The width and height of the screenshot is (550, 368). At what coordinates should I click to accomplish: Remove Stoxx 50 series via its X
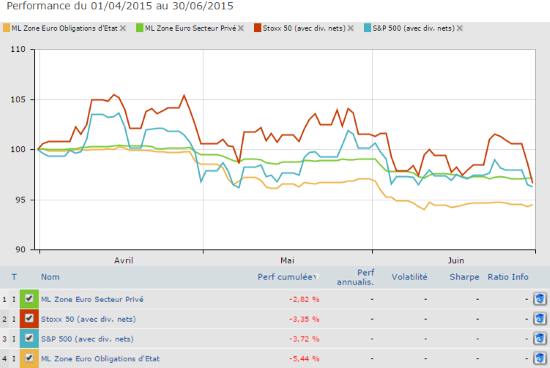click(350, 28)
